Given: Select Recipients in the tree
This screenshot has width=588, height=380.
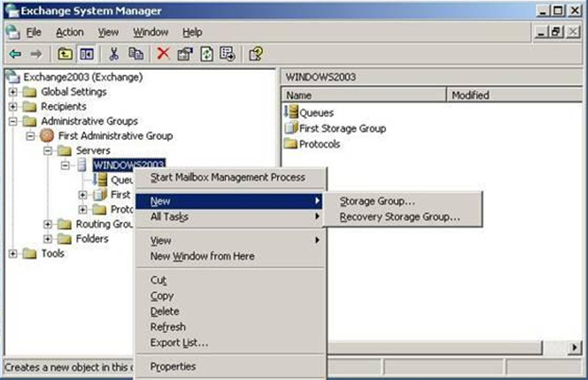Looking at the screenshot, I should pyautogui.click(x=63, y=107).
